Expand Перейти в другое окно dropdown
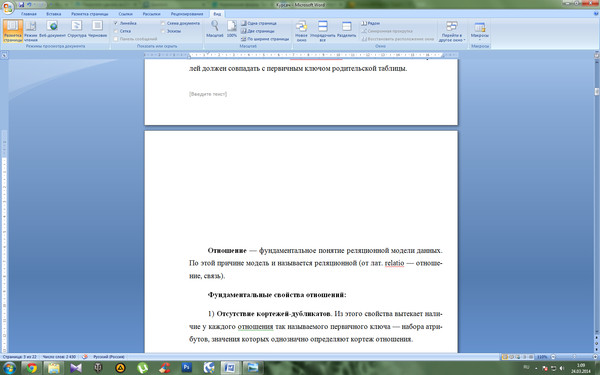 (x=452, y=31)
